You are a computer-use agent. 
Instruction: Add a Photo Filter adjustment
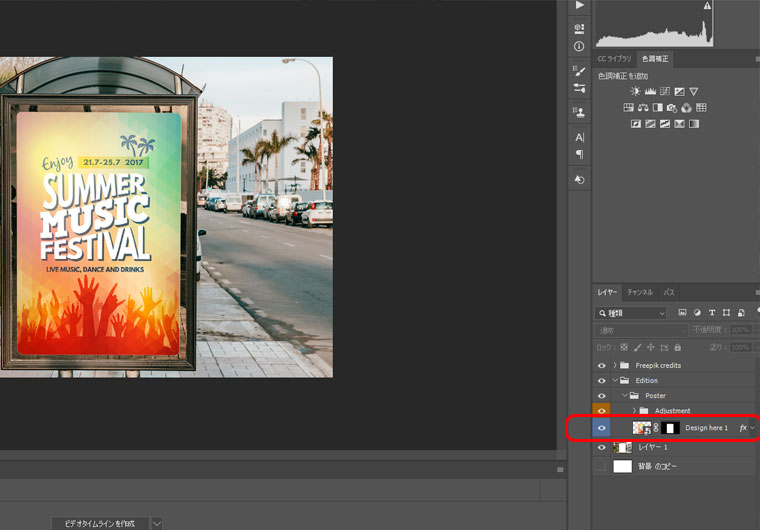(x=672, y=107)
